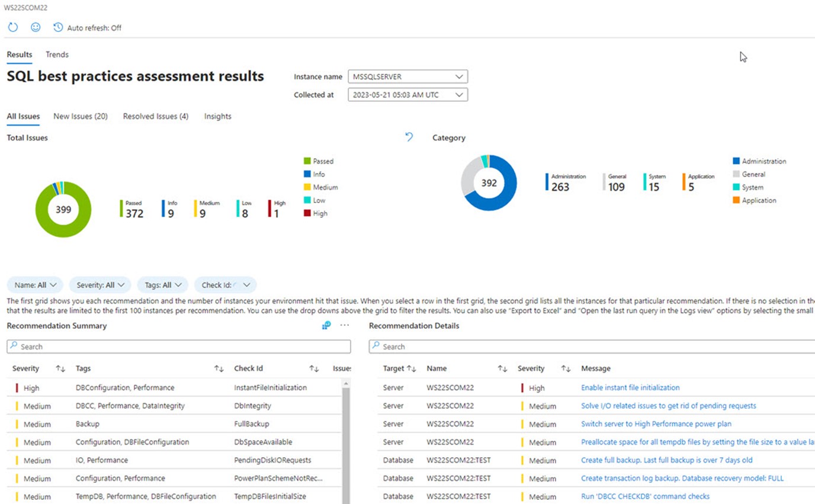
Task: Open the Insights tab
Action: pos(217,116)
